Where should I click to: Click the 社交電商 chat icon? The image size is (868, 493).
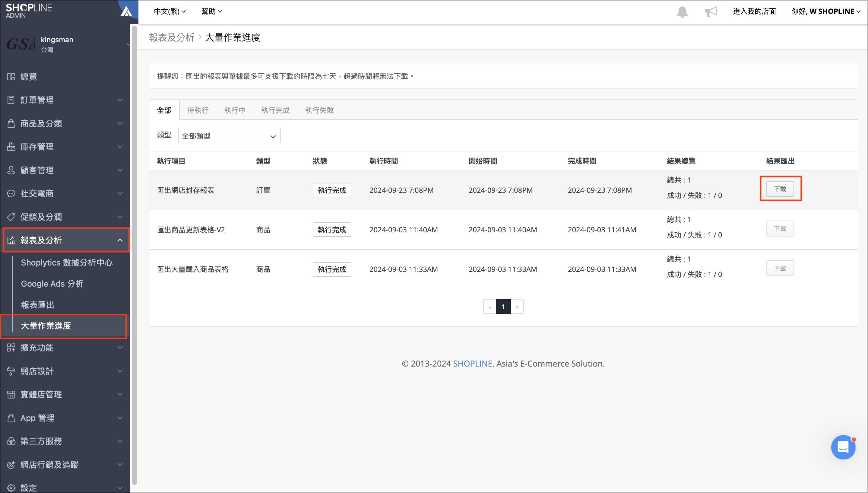11,193
